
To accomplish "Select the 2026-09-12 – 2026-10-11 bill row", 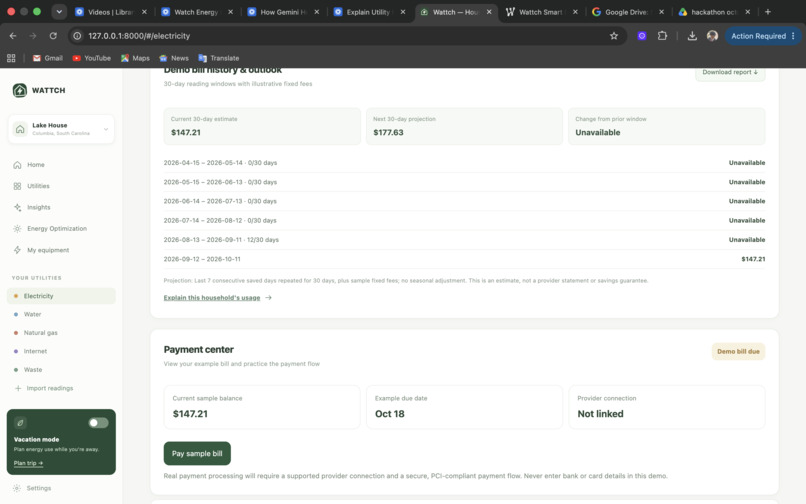I will [464, 259].
